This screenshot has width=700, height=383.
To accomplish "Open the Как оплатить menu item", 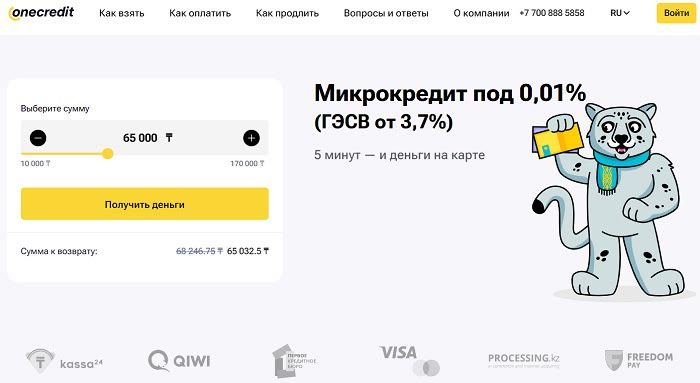I will (x=200, y=13).
